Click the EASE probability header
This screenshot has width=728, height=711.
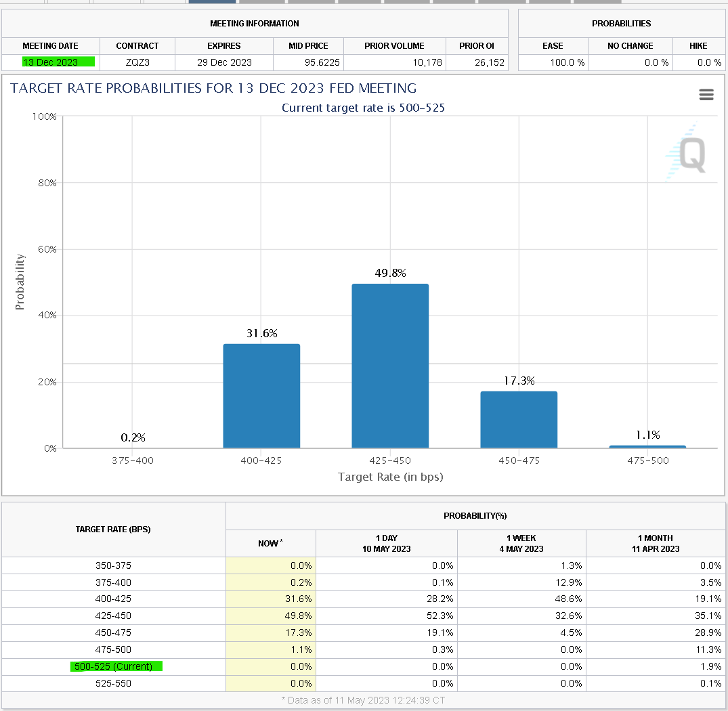553,46
